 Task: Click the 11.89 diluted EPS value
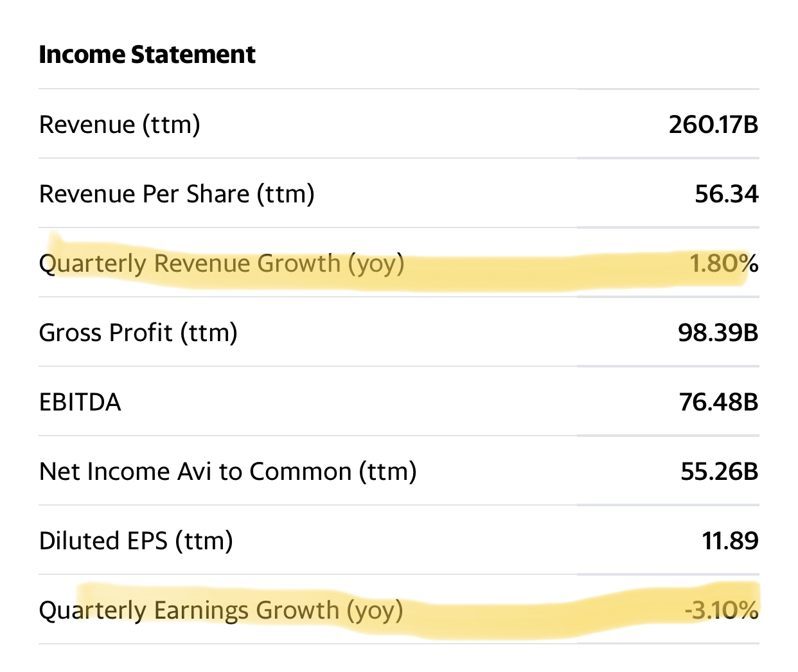click(730, 541)
